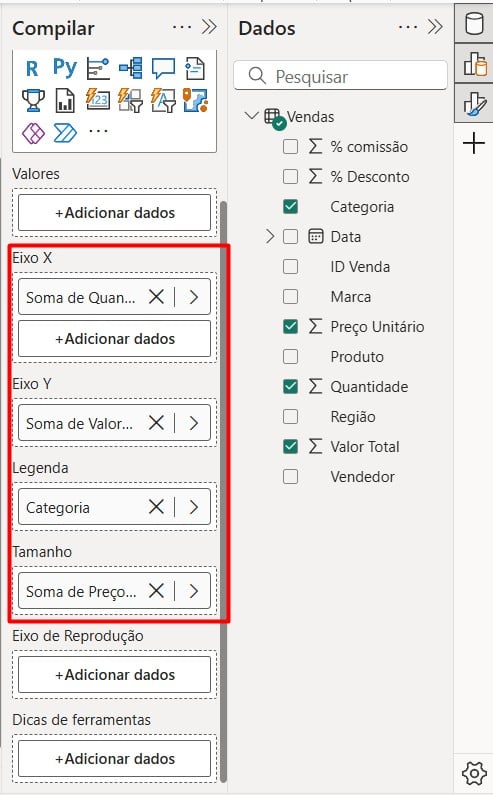Select the R script visual icon
Viewport: 493px width, 795px height.
click(32, 68)
